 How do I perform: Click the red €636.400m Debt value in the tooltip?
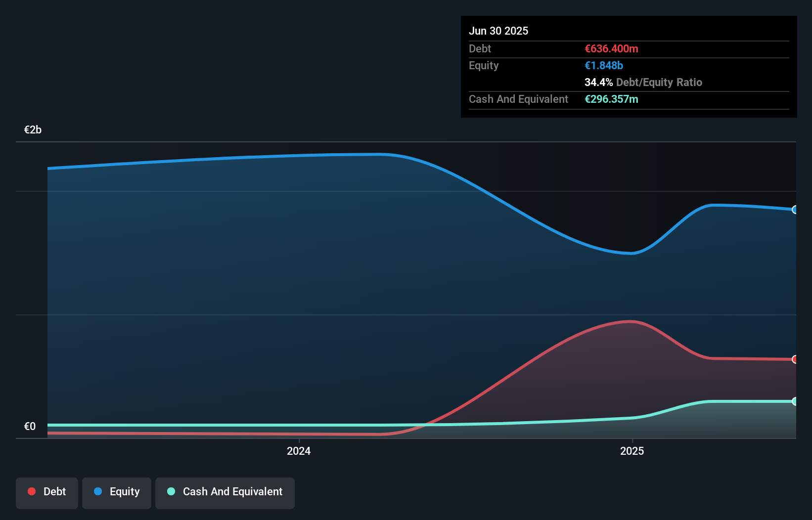[611, 48]
